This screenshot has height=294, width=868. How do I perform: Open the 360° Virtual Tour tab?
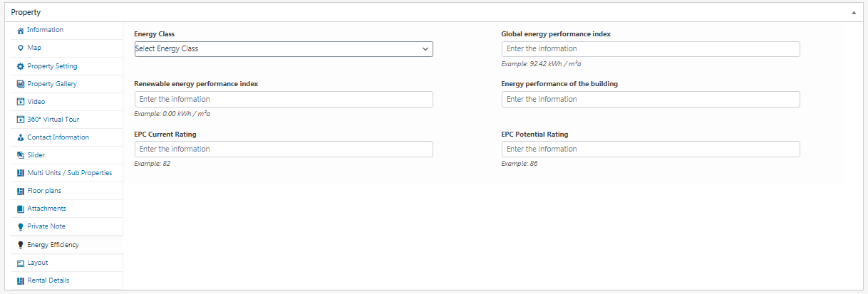(67, 120)
